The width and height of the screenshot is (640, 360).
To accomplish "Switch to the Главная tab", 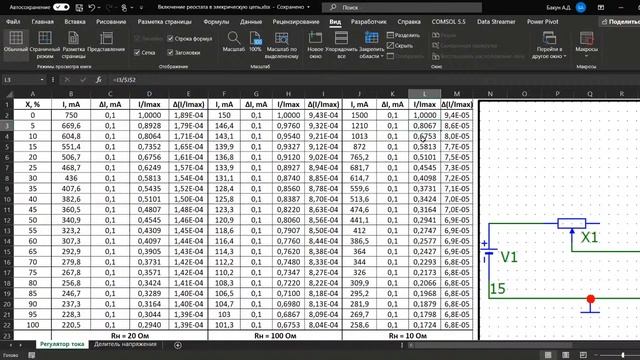I will coord(42,22).
